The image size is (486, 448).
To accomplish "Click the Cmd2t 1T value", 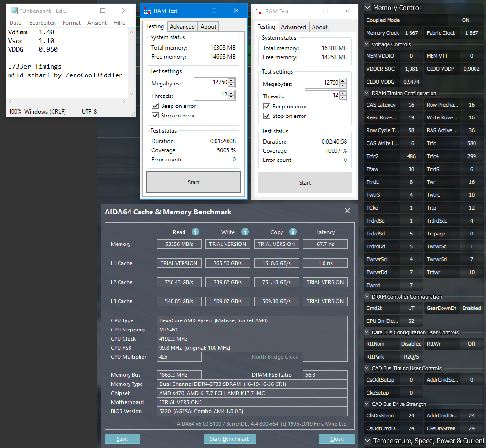I will coord(411,308).
